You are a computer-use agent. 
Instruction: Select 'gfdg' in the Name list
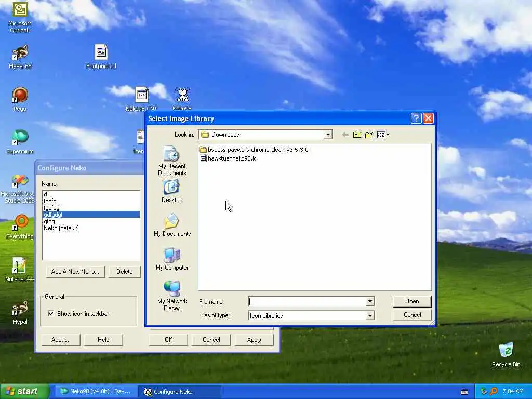tap(91, 221)
